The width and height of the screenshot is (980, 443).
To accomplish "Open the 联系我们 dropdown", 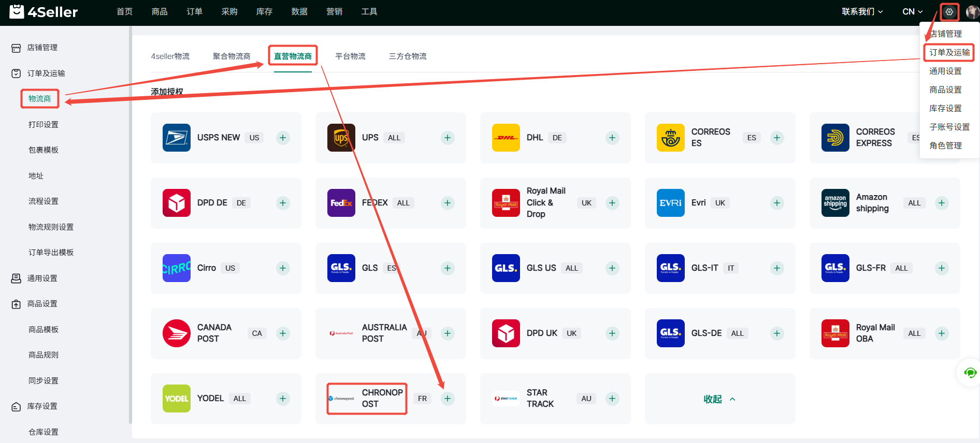I will click(862, 11).
